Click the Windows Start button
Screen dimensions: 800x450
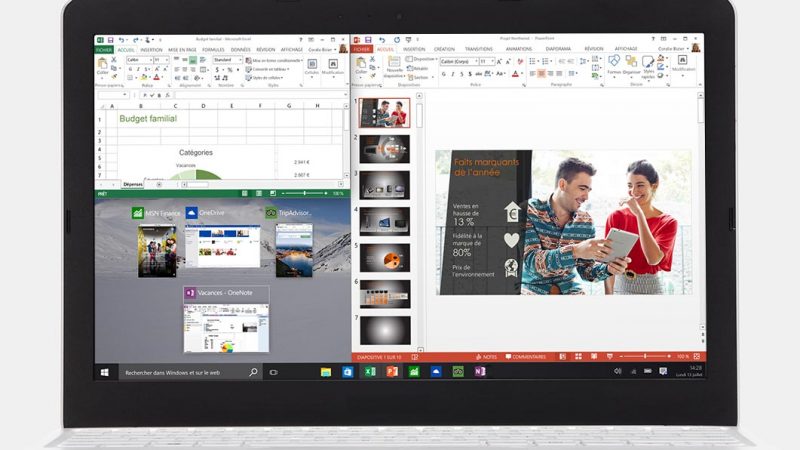[x=104, y=372]
